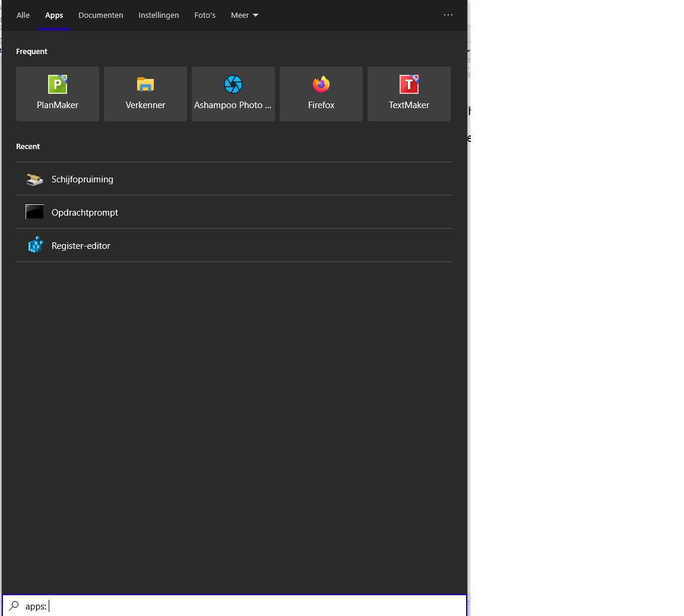Click the Opdrachtprompt console icon
The width and height of the screenshot is (684, 616).
(34, 212)
